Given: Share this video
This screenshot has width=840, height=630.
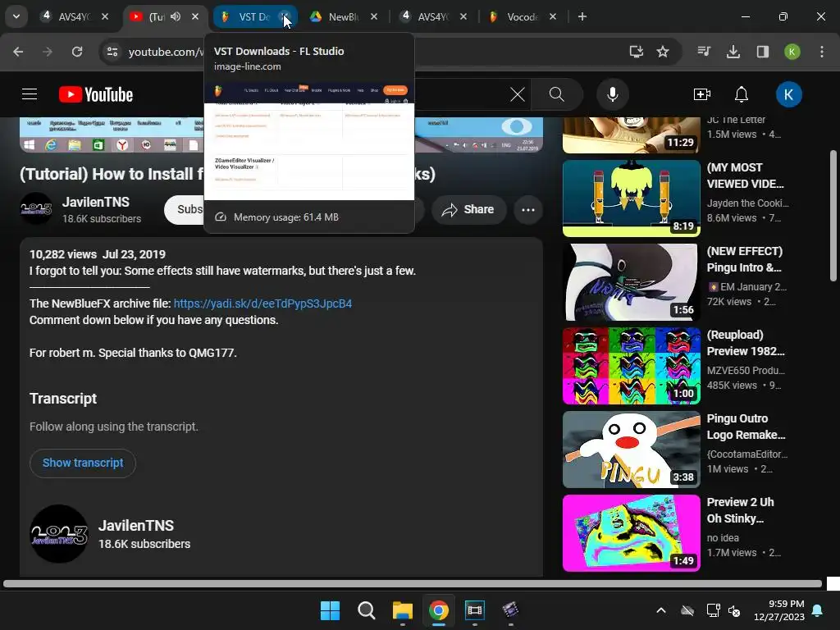Looking at the screenshot, I should 468,209.
